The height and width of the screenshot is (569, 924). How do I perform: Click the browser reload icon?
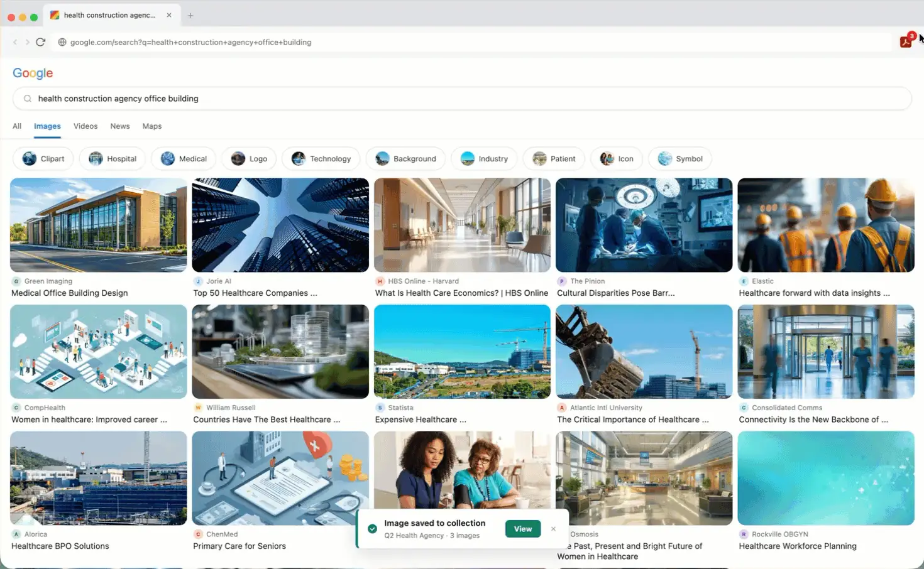pos(41,42)
